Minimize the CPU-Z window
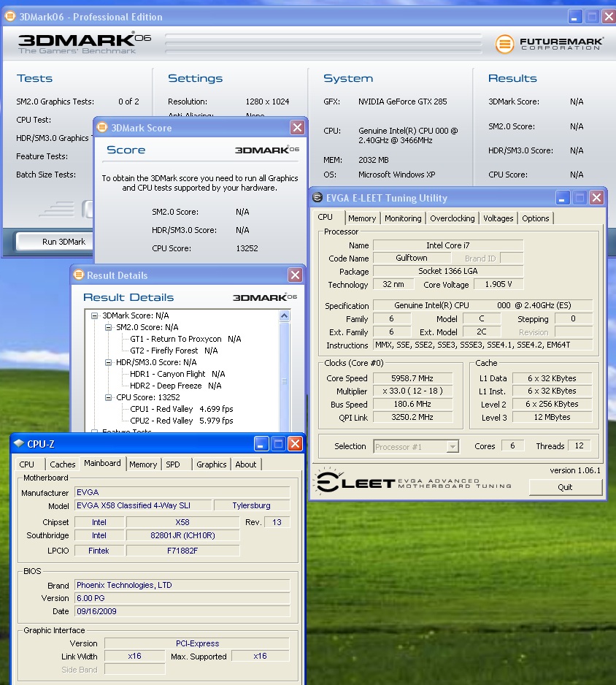 point(261,444)
